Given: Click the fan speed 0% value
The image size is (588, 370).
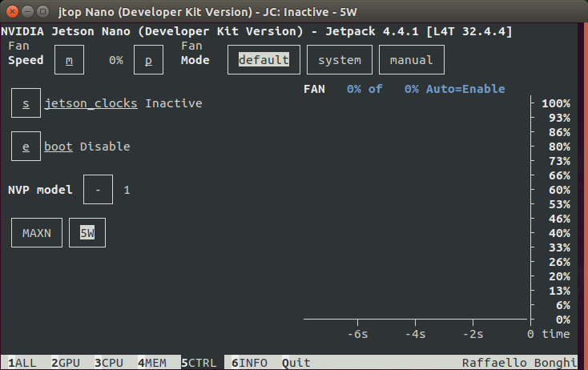Looking at the screenshot, I should 116,60.
